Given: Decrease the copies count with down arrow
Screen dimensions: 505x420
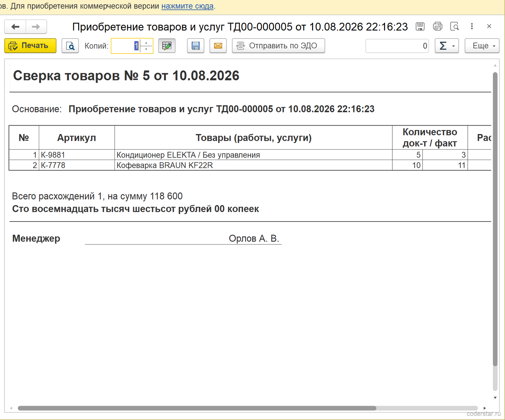Looking at the screenshot, I should 146,49.
